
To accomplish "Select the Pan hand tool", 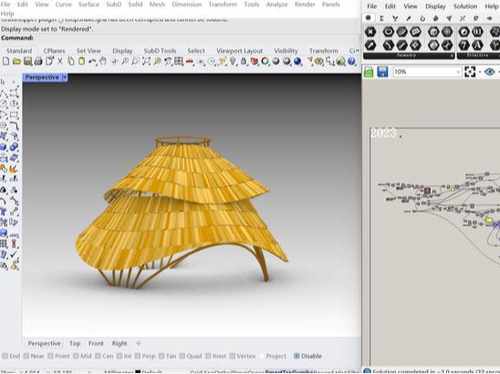I will [103, 61].
